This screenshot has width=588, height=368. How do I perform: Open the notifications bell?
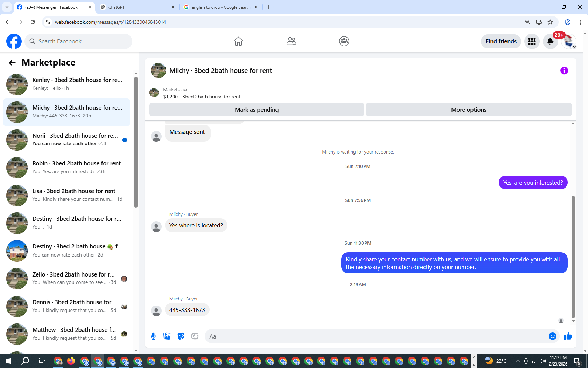click(551, 41)
